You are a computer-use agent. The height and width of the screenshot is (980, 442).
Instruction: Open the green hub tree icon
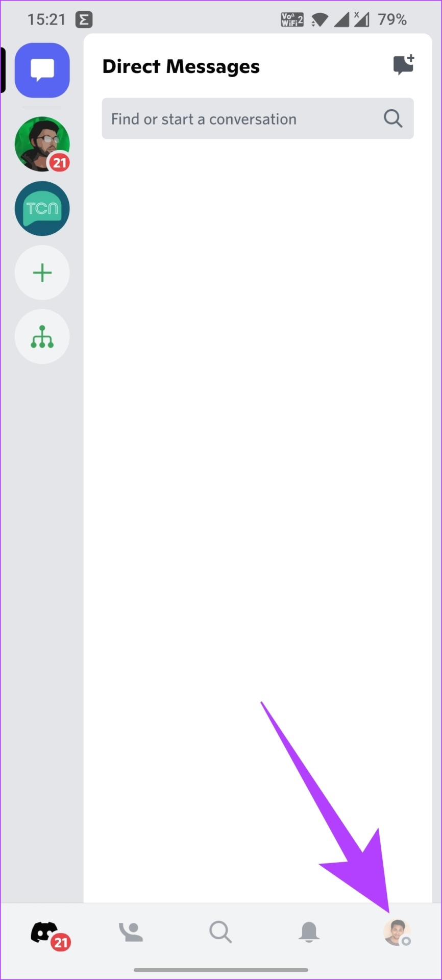pyautogui.click(x=42, y=337)
